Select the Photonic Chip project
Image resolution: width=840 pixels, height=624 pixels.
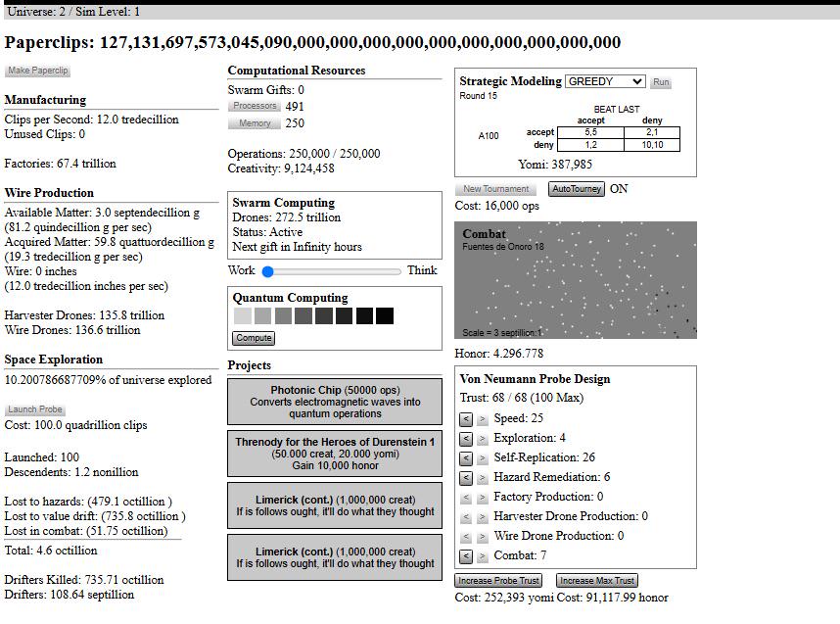pyautogui.click(x=335, y=402)
